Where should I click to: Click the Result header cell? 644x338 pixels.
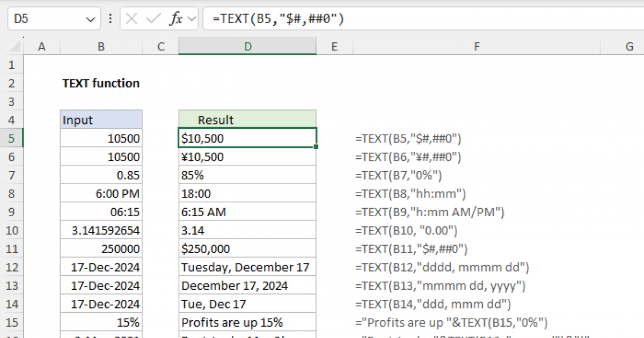(x=247, y=120)
